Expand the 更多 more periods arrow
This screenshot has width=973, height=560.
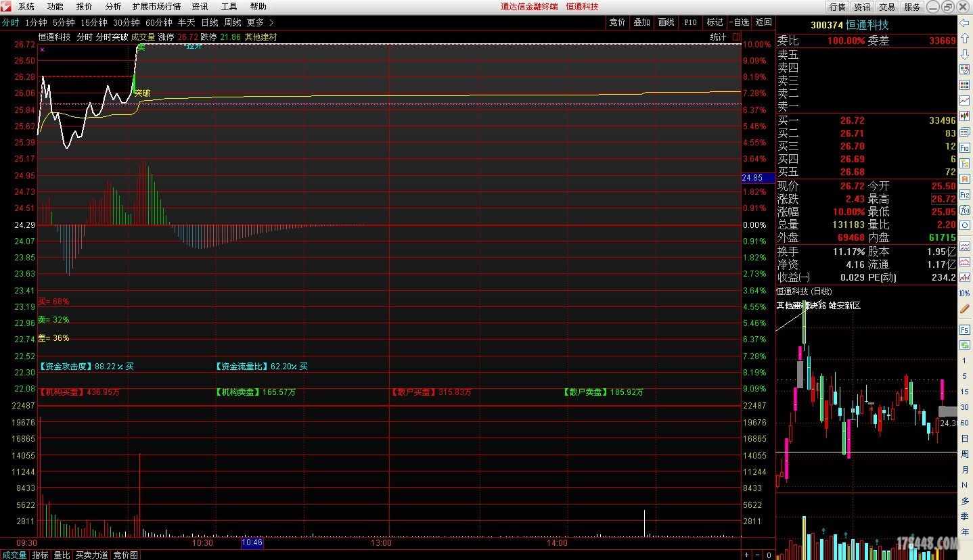click(271, 22)
